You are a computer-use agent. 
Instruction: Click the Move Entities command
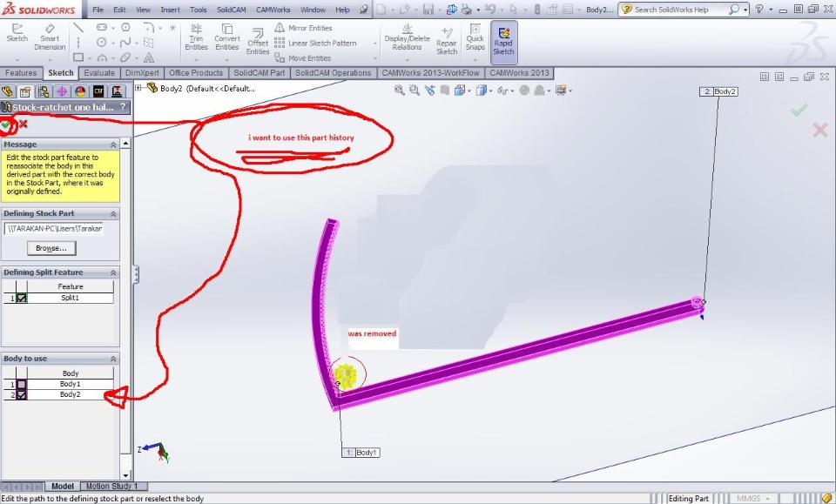point(303,57)
